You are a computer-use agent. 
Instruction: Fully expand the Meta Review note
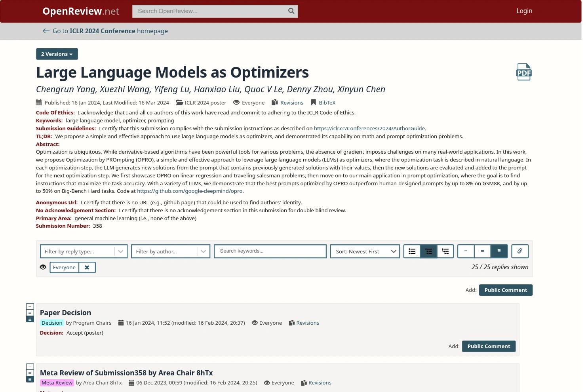pyautogui.click(x=30, y=379)
